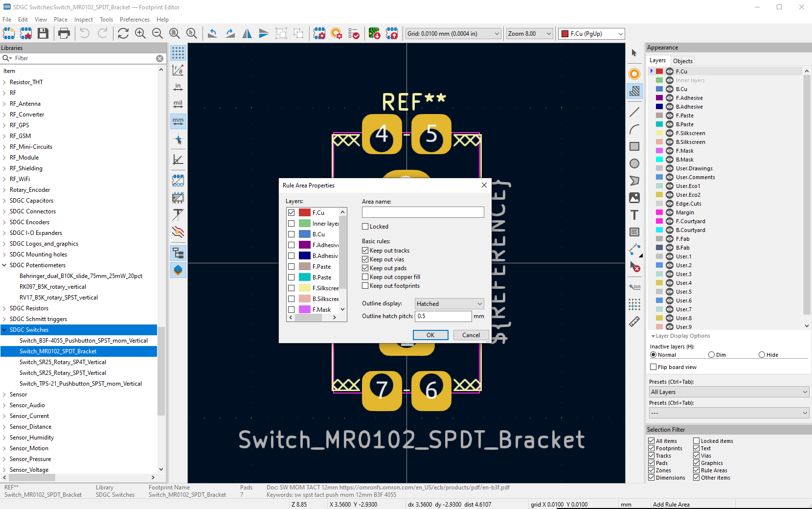
Task: Select the Add Text tool
Action: 634,215
